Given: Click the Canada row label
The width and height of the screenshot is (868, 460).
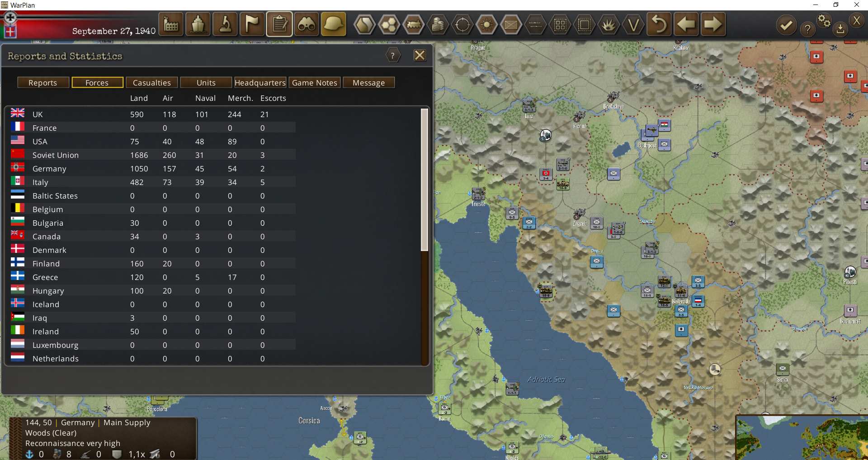Looking at the screenshot, I should pyautogui.click(x=47, y=237).
